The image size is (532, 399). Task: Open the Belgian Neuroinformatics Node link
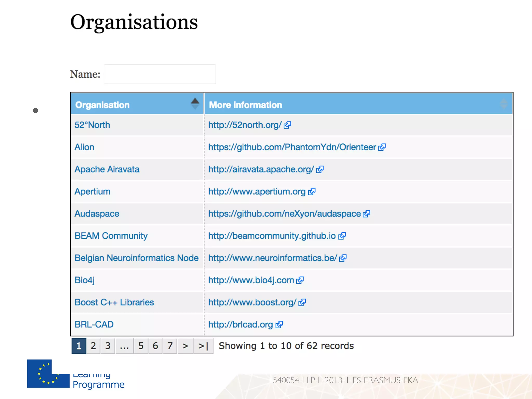point(137,258)
